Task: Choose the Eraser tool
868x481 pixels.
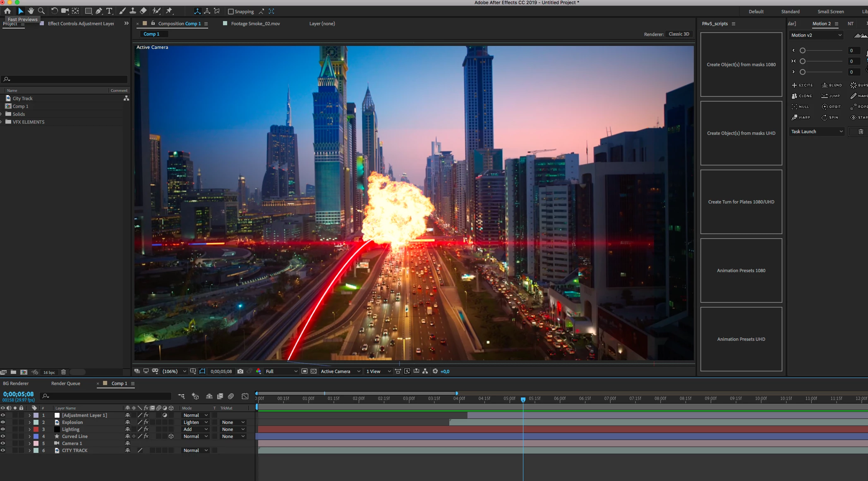Action: (143, 11)
